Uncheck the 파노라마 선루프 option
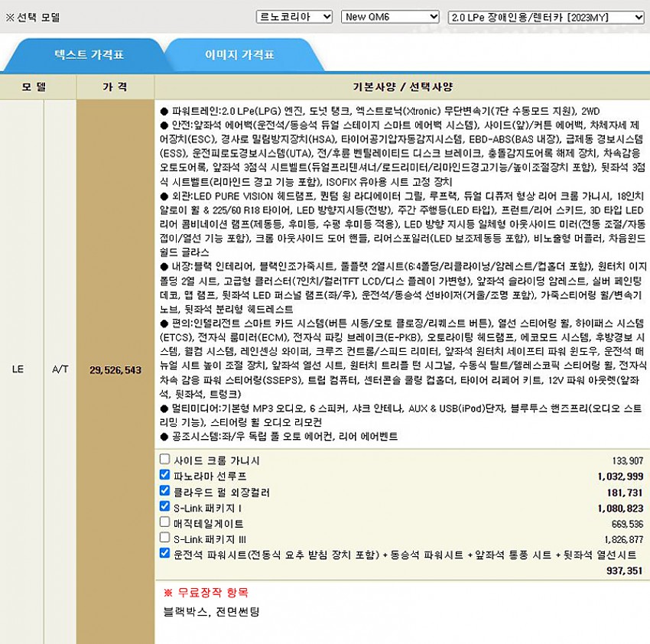The height and width of the screenshot is (644, 650). click(165, 475)
